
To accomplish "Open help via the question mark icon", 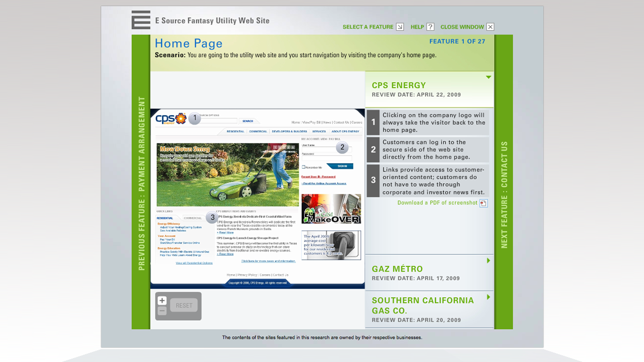I will point(430,27).
